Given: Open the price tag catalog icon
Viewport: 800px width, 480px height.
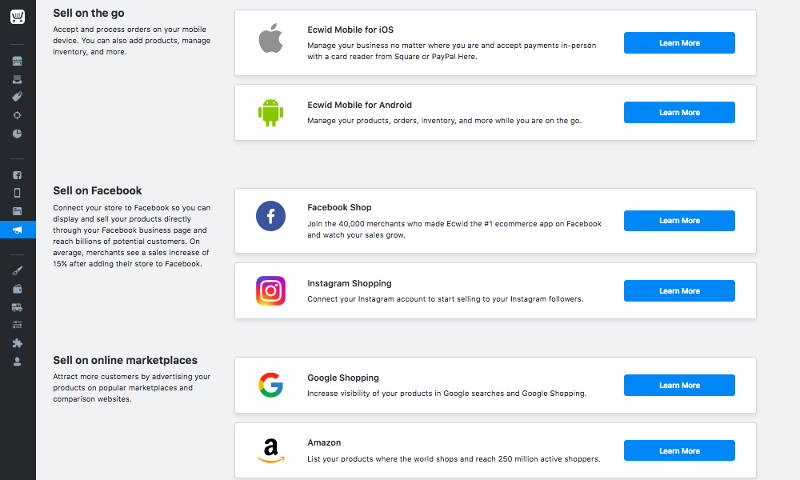Looking at the screenshot, I should coord(17,97).
